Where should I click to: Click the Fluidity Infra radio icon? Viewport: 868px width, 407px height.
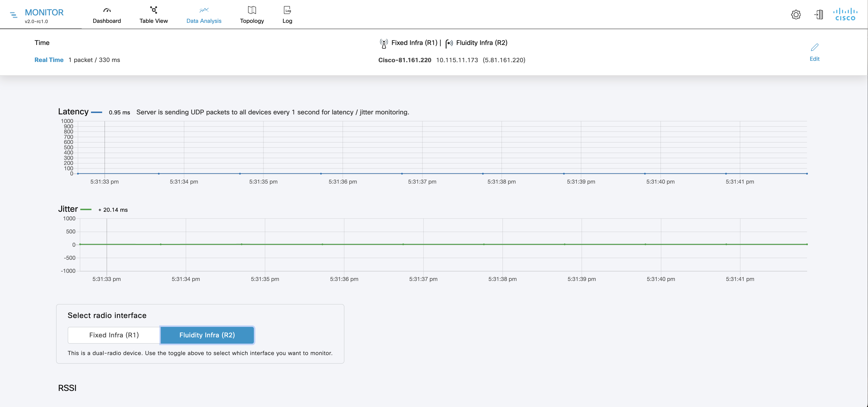(449, 44)
